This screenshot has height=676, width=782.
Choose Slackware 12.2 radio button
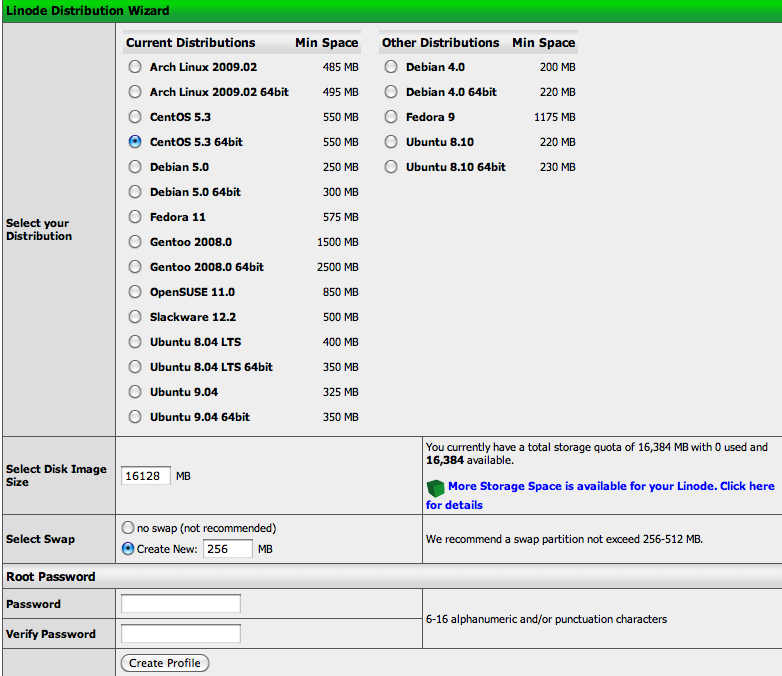click(135, 317)
